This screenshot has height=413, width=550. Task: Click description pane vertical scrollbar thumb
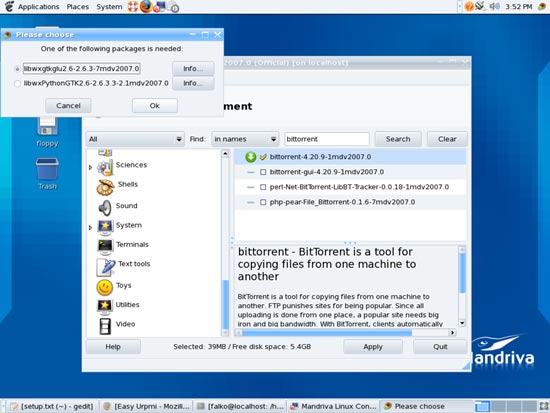click(462, 273)
